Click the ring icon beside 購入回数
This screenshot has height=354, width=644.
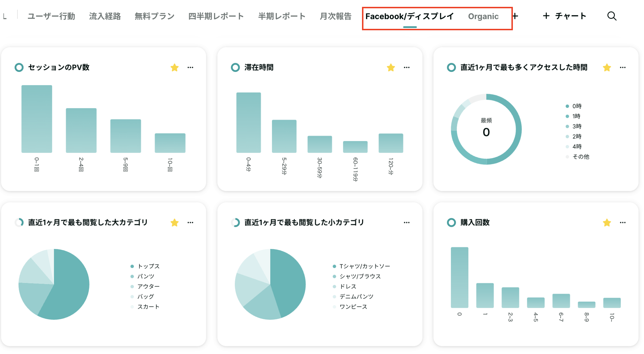(x=451, y=222)
